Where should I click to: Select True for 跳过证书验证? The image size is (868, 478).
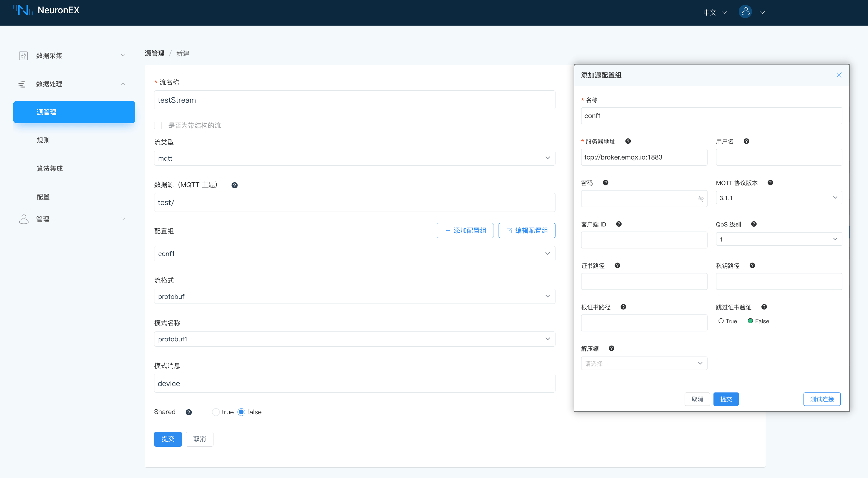point(721,321)
